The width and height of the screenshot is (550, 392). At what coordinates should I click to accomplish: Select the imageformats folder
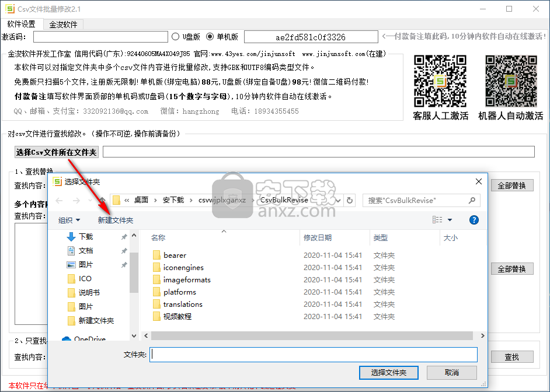click(187, 280)
